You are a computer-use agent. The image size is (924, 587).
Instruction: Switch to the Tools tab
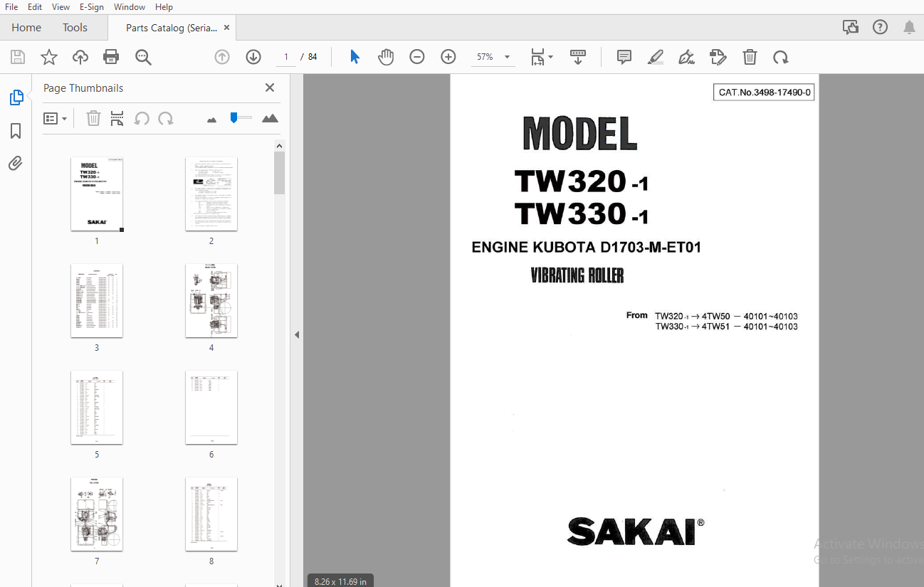[x=75, y=28]
